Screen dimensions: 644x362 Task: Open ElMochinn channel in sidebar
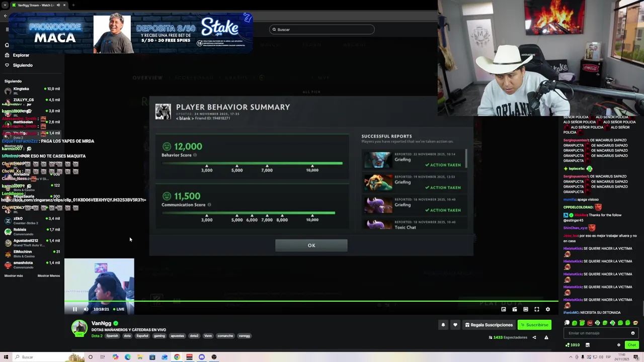pos(32,254)
